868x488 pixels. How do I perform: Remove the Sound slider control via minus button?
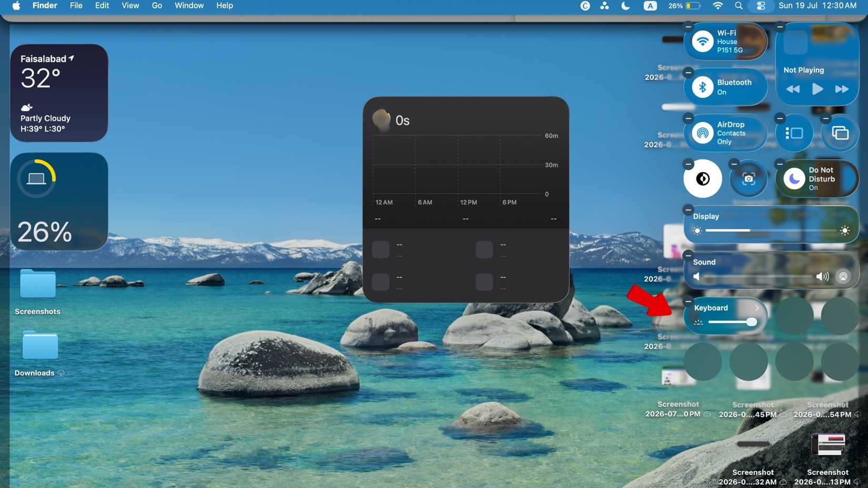[x=688, y=256]
